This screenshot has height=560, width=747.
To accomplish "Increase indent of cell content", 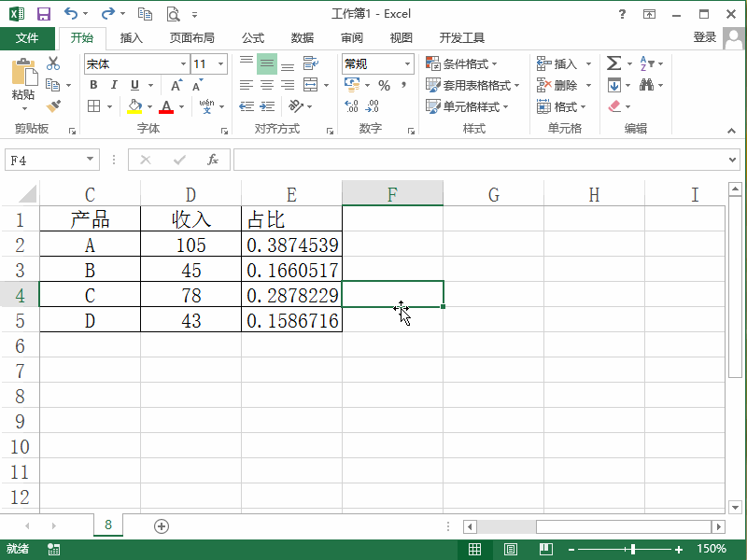I will click(x=267, y=106).
